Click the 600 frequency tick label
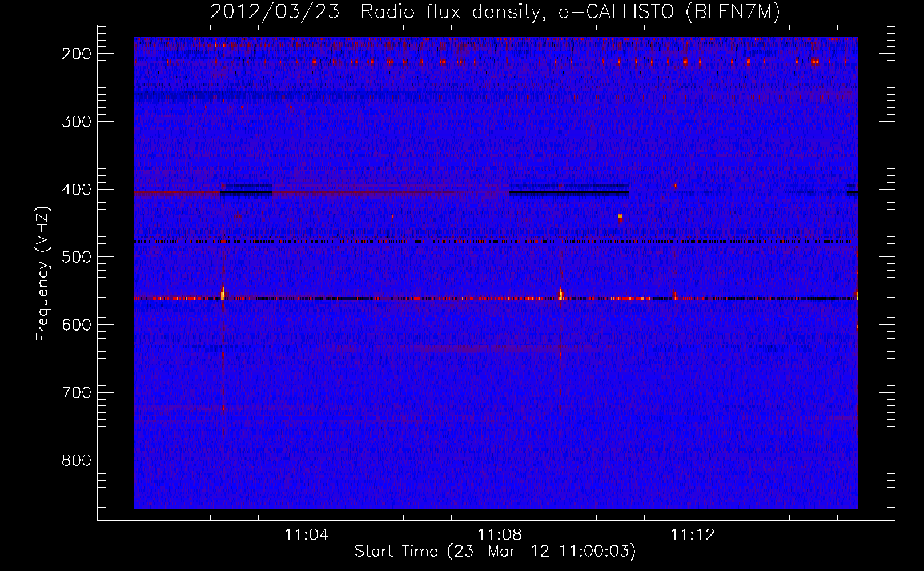 (77, 325)
